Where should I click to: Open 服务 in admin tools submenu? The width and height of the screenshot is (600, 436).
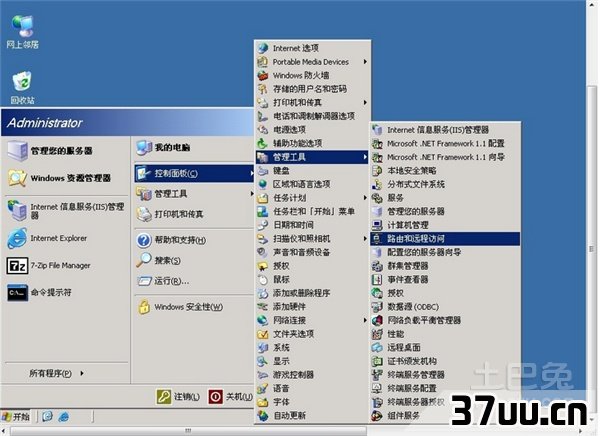point(445,198)
